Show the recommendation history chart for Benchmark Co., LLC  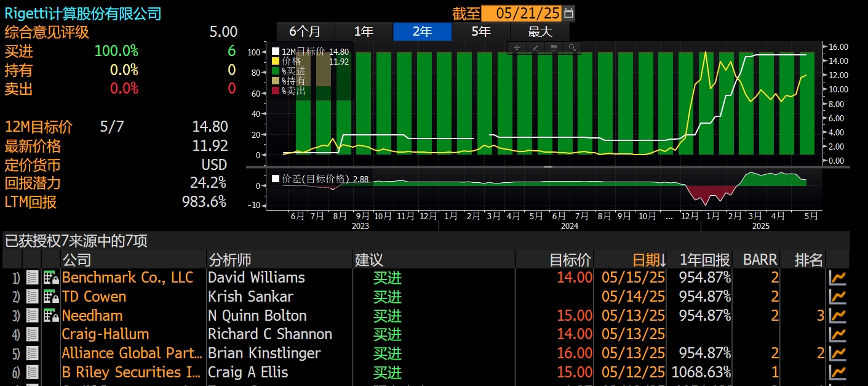click(838, 278)
